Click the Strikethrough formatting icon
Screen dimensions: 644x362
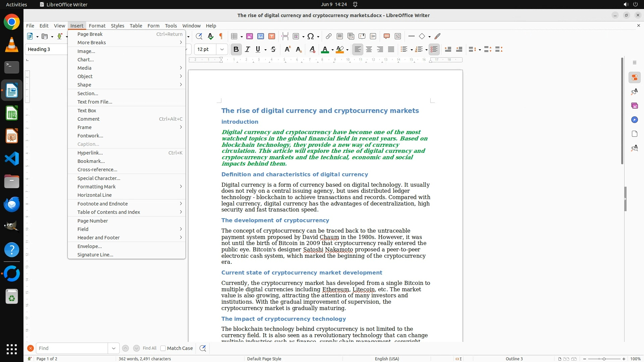tap(273, 49)
